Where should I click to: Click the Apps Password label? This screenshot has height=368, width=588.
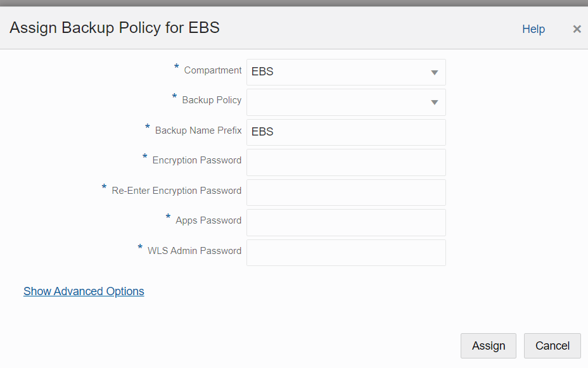[208, 220]
